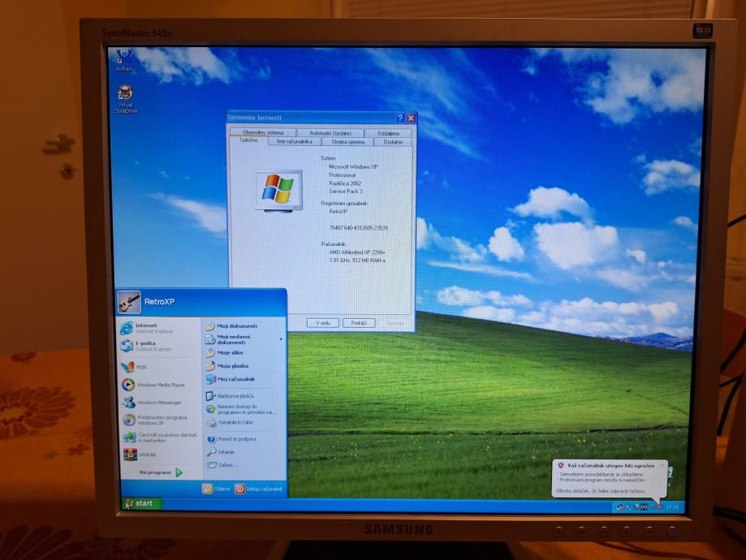Expand Moji nedavni dokumenti submenu
Screen dimensions: 746x560
pos(242,339)
